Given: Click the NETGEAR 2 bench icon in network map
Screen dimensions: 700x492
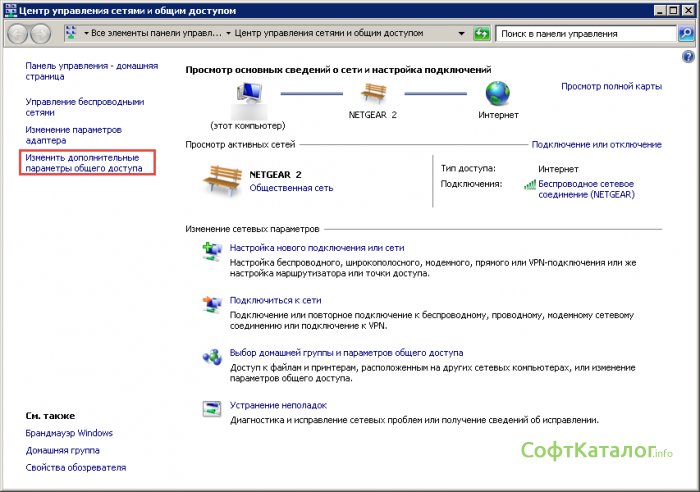Looking at the screenshot, I should tap(372, 95).
